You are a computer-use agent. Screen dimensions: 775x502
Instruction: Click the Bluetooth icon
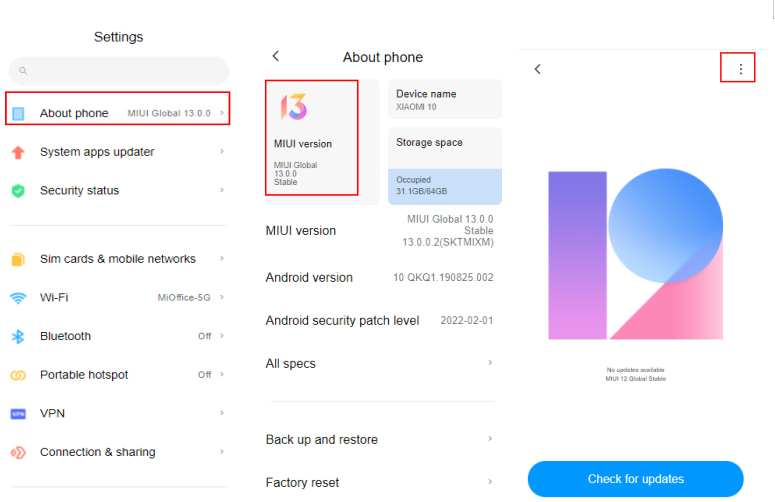click(18, 337)
